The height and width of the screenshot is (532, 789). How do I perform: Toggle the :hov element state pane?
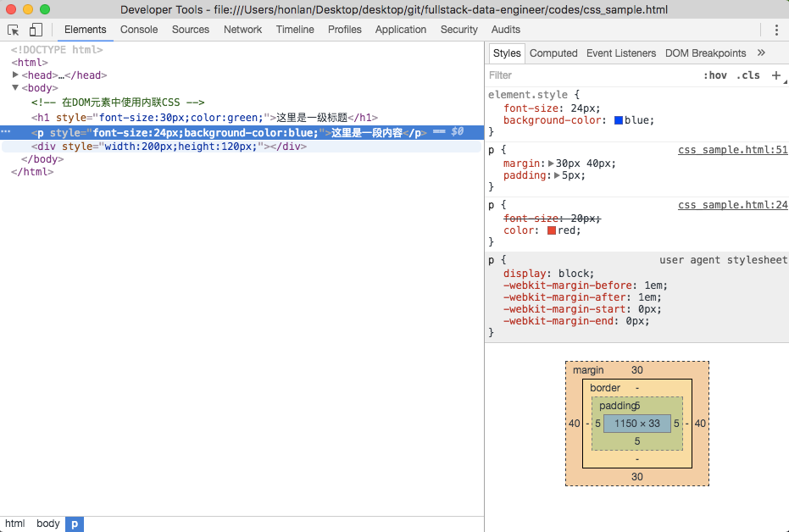click(x=715, y=75)
